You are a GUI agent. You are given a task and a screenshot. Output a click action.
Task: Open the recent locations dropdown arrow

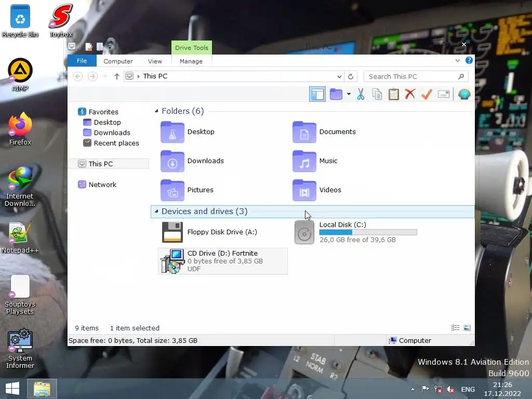click(105, 76)
